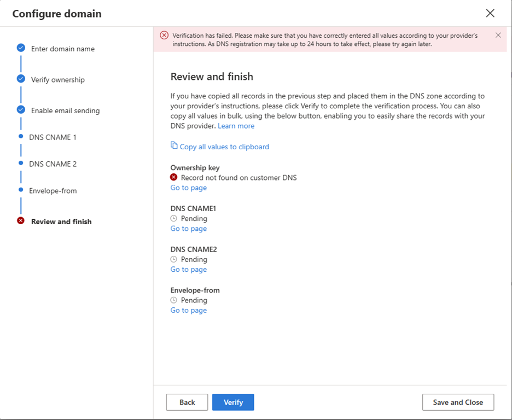This screenshot has height=420, width=512.
Task: Go to page for DNS CNAME2
Action: pyautogui.click(x=189, y=269)
